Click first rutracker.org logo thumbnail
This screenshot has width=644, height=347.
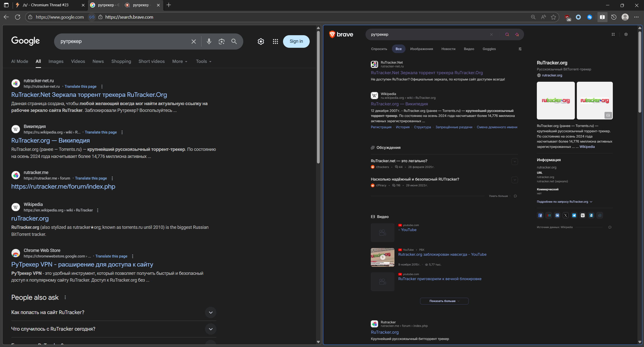(555, 101)
